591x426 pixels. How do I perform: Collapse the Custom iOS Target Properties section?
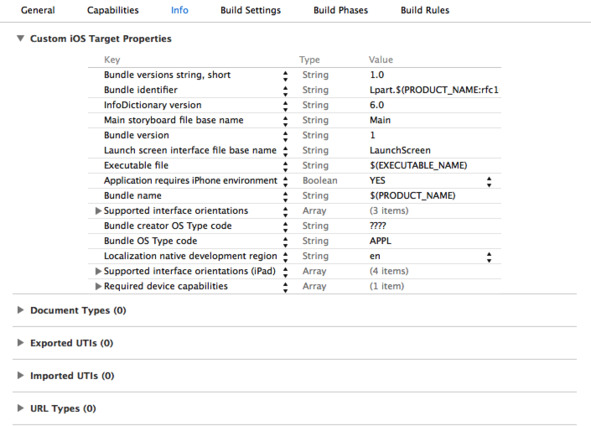(x=21, y=38)
